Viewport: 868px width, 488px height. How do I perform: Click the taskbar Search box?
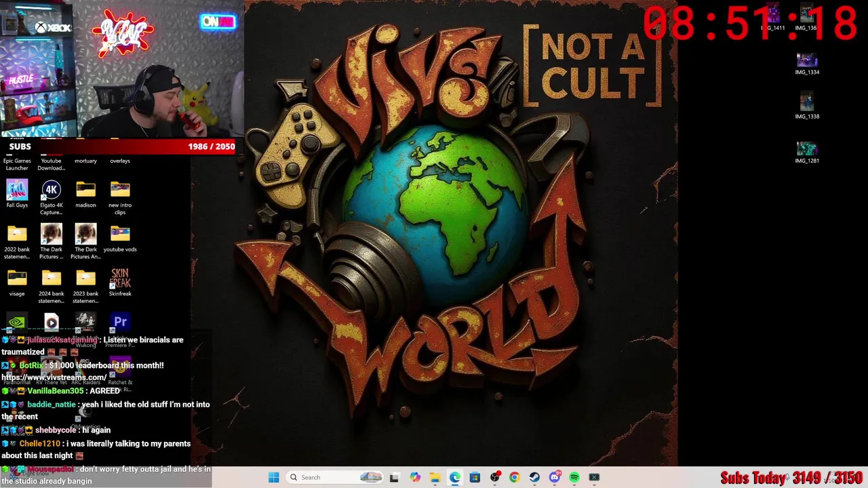coord(335,477)
